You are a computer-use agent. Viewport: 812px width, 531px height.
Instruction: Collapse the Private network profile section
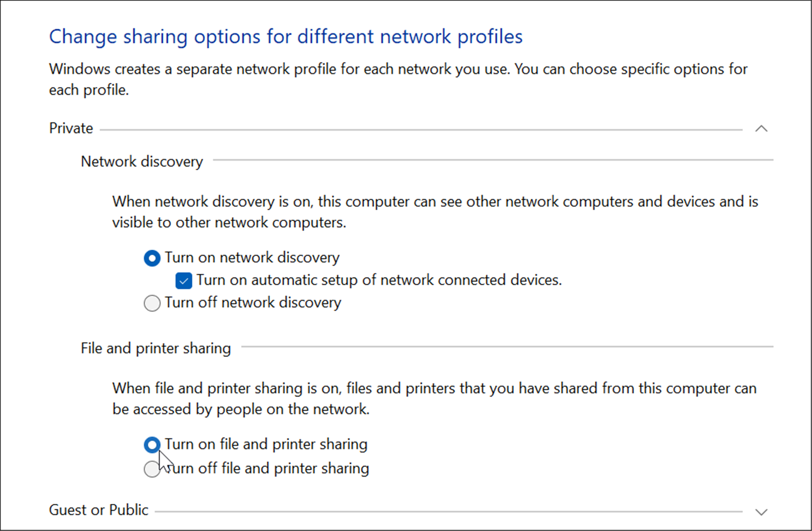point(761,129)
